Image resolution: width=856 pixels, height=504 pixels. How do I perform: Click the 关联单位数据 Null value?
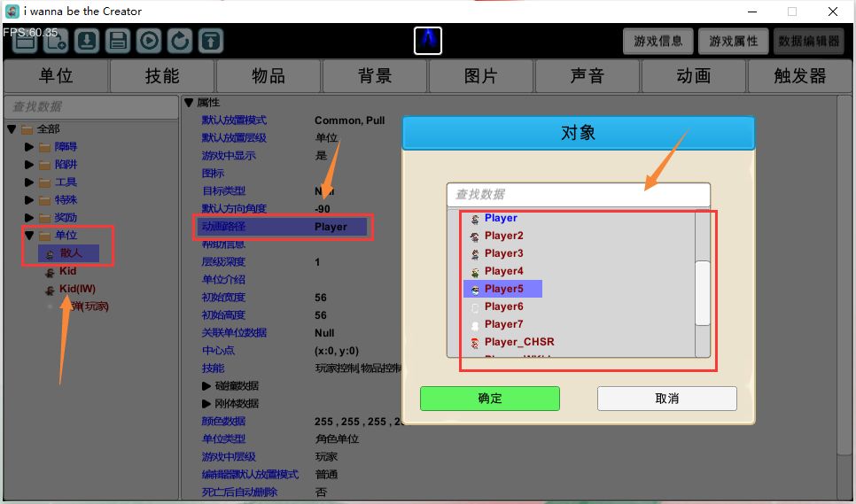coord(324,333)
